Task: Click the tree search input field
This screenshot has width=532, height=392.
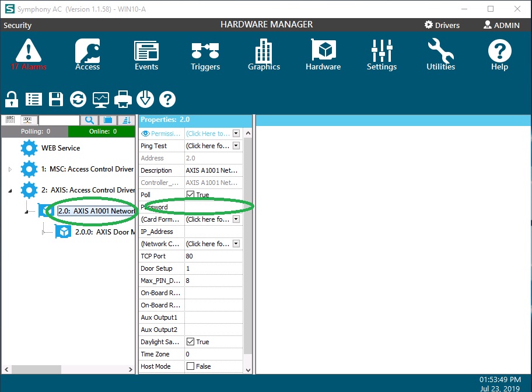Action: click(59, 120)
